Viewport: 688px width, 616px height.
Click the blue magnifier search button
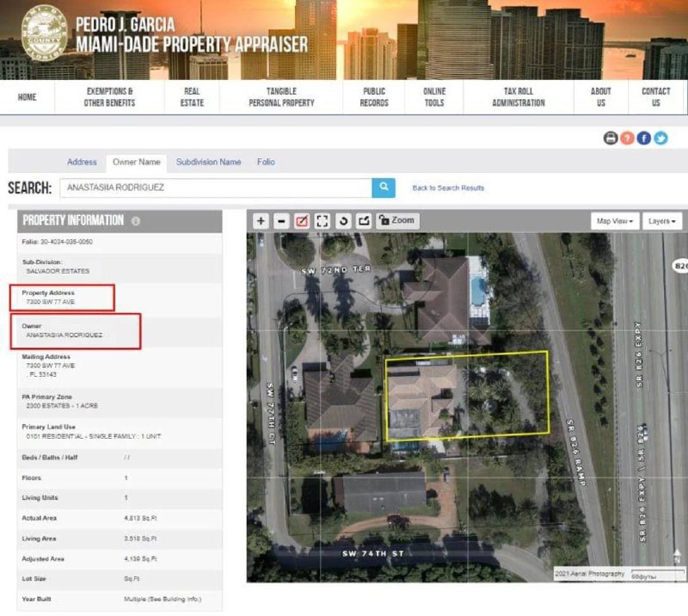click(x=384, y=188)
